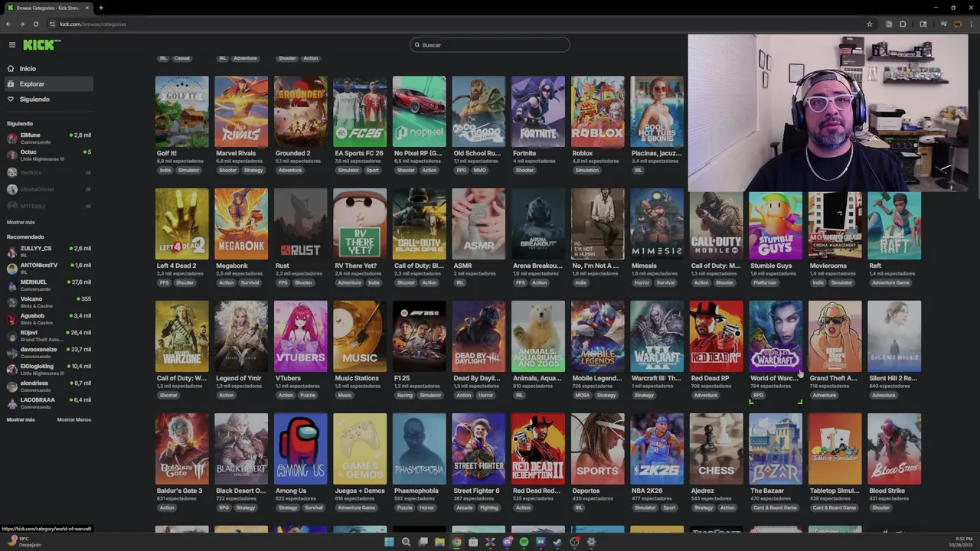Open the ASMR category
This screenshot has width=980, height=551.
[479, 224]
